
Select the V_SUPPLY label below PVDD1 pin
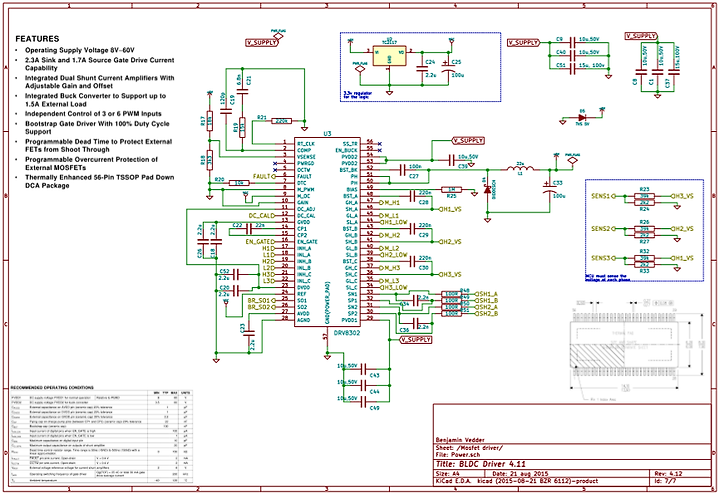pyautogui.click(x=416, y=340)
